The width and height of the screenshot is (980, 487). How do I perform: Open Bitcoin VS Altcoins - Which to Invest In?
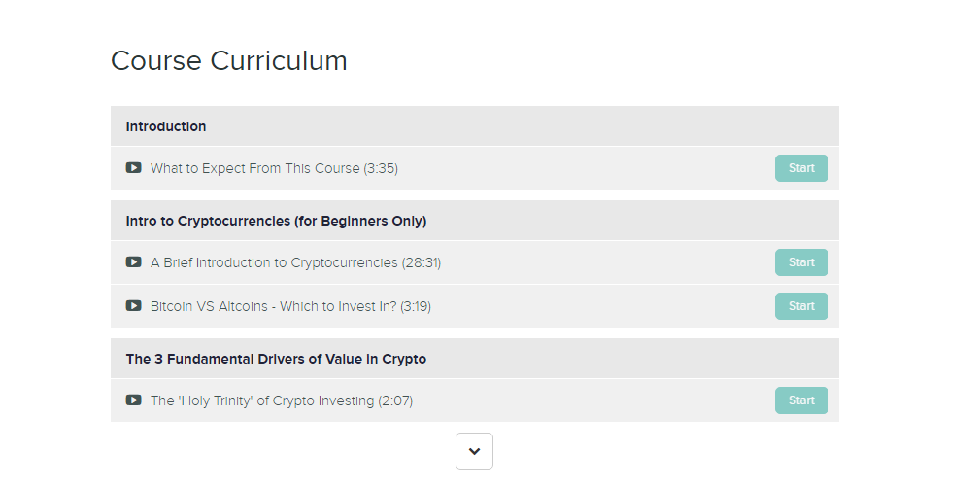290,306
